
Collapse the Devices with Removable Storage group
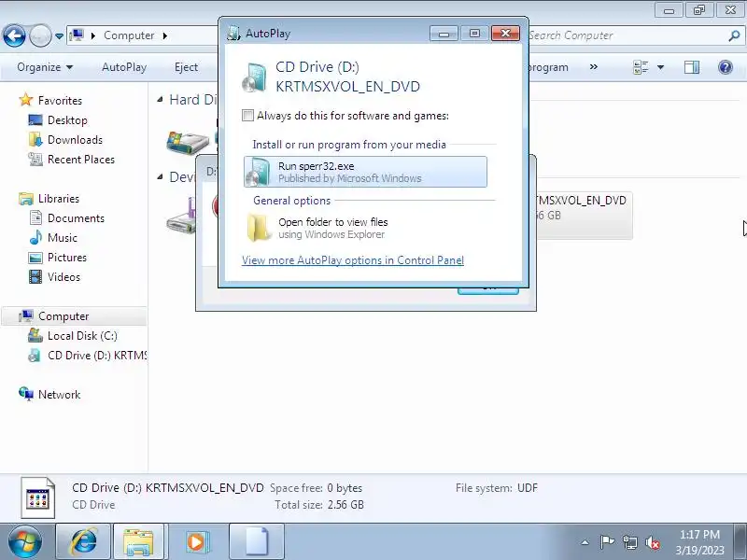(160, 177)
